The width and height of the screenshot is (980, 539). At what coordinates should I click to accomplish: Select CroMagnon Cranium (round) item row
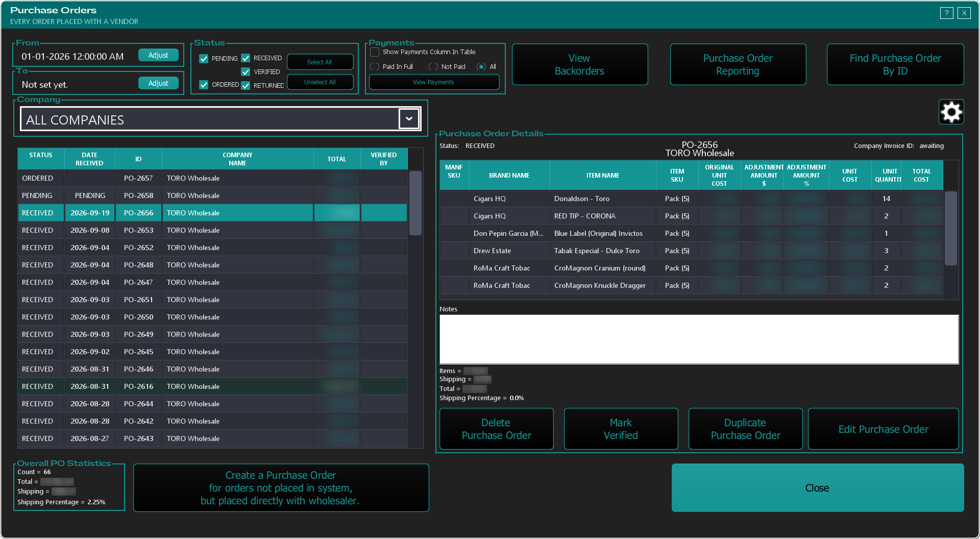click(691, 268)
